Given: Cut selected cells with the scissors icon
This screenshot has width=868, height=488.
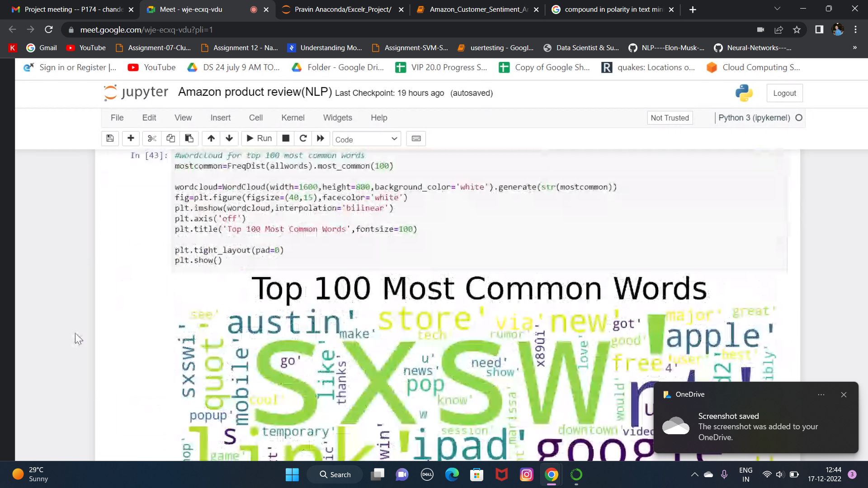Looking at the screenshot, I should [x=152, y=138].
